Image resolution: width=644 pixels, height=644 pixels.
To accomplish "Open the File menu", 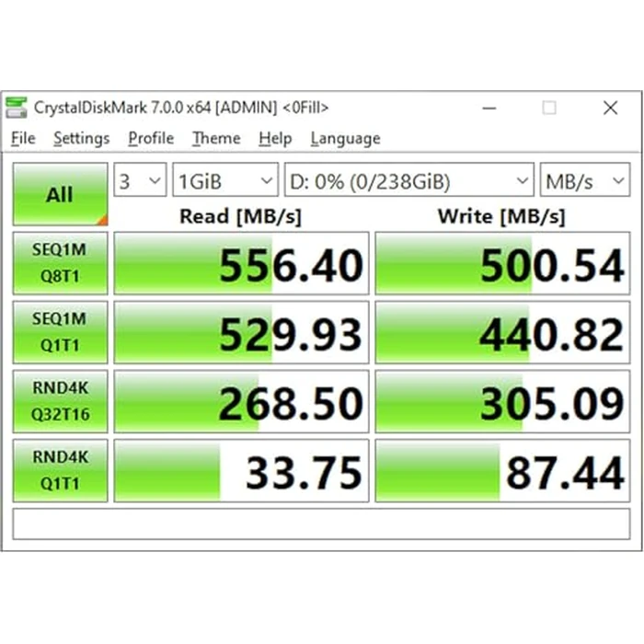I will tap(23, 138).
